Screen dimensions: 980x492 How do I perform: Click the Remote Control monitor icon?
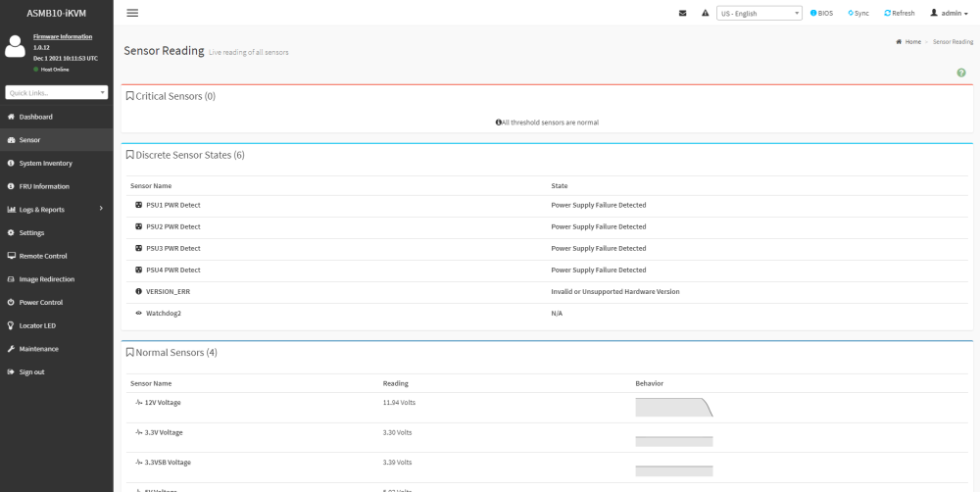click(x=11, y=256)
